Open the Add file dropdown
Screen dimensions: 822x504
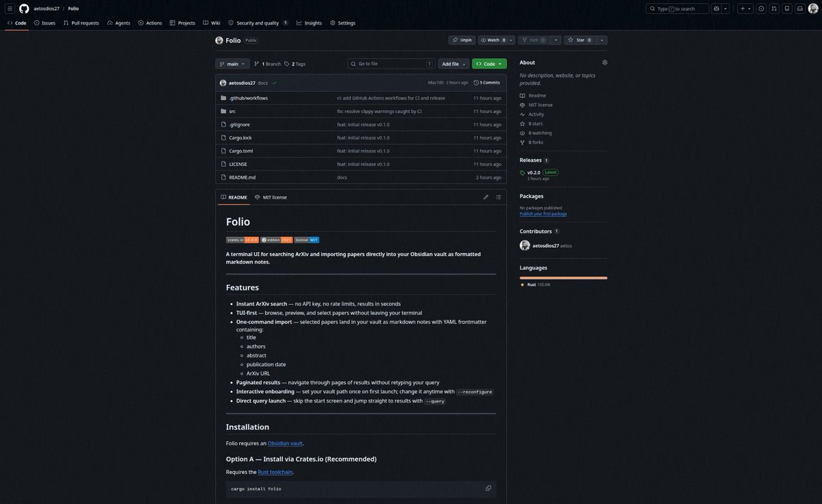coord(453,64)
